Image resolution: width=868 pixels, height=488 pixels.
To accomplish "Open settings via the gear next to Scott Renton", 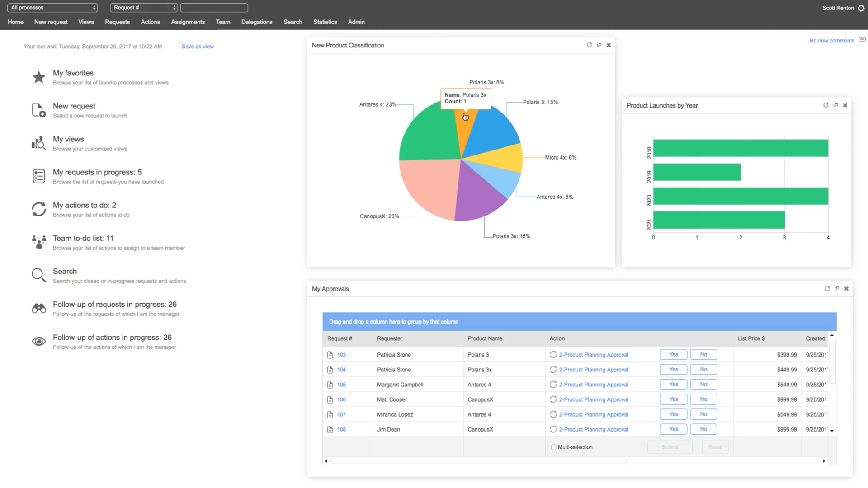I will click(861, 8).
